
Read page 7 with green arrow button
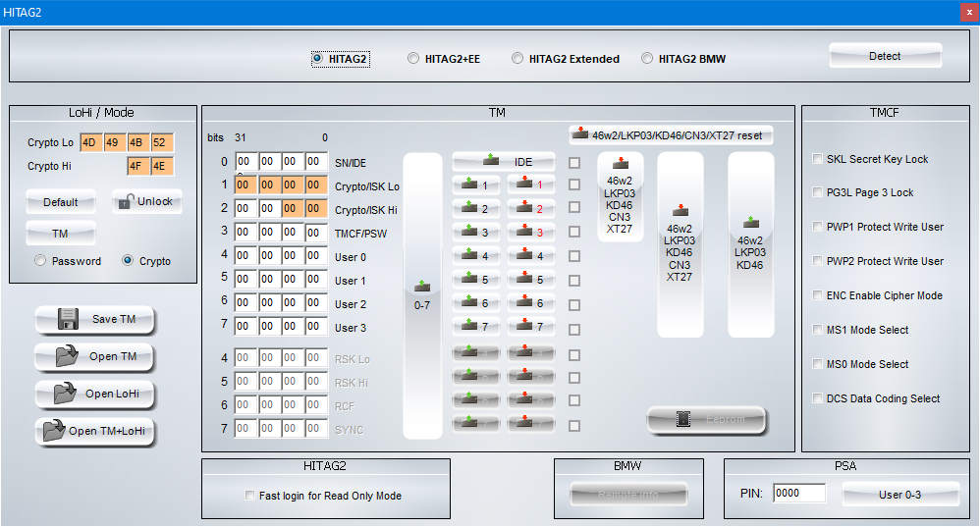[x=475, y=326]
